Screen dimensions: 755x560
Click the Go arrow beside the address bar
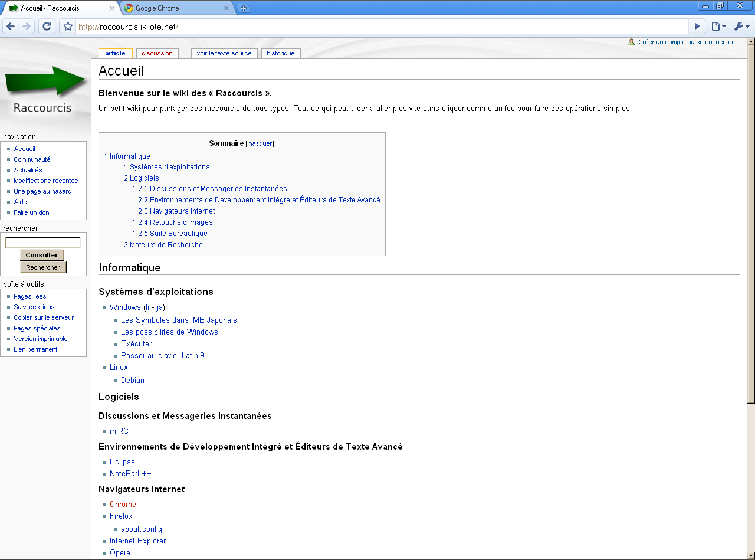tap(698, 27)
